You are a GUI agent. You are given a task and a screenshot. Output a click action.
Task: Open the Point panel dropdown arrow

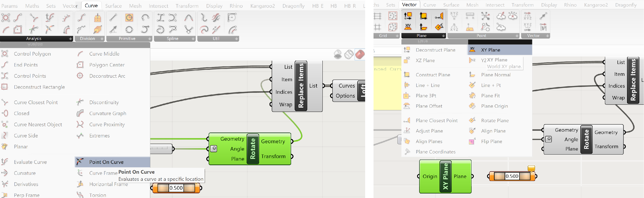(517, 36)
